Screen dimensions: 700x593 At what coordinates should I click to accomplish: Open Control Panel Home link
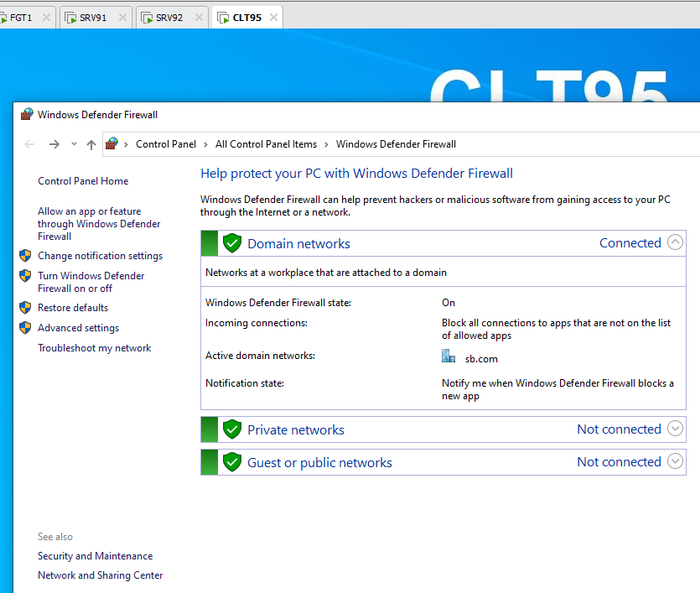[x=83, y=181]
